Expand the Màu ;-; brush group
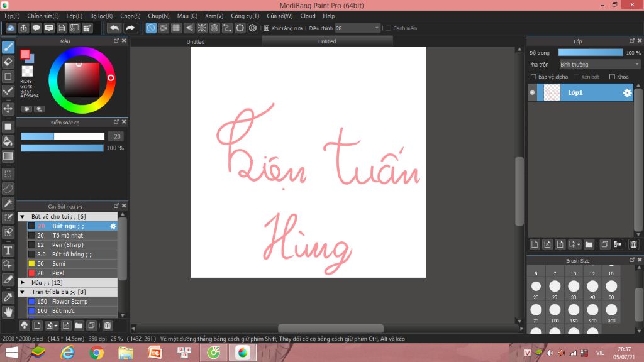The image size is (644, 362). coord(23,283)
